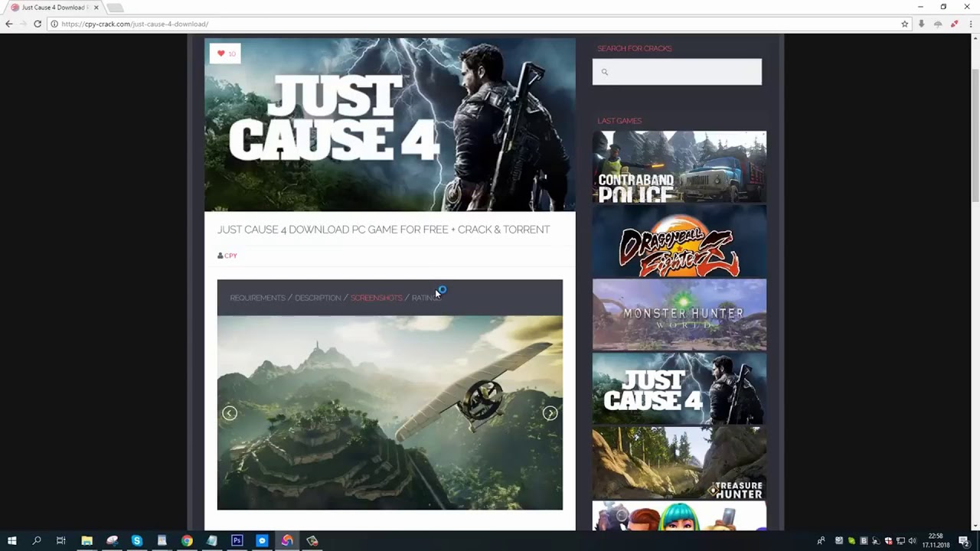Screen dimensions: 980x551
Task: Click the volume speaker tray icon
Action: [x=912, y=541]
